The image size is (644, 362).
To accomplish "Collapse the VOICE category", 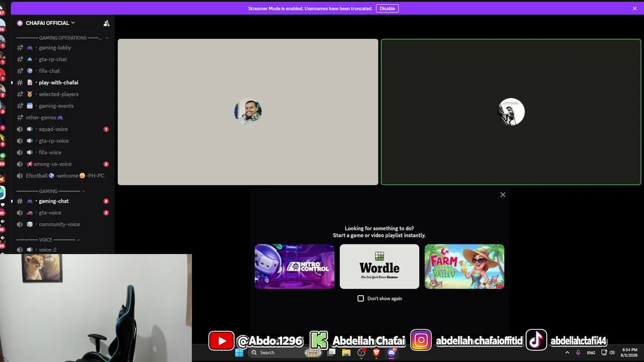I will click(48, 240).
